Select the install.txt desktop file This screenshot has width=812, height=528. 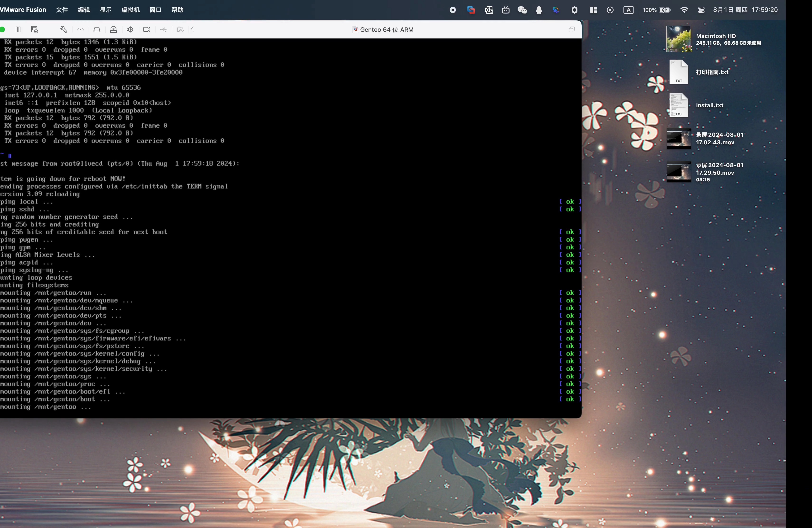[679, 105]
